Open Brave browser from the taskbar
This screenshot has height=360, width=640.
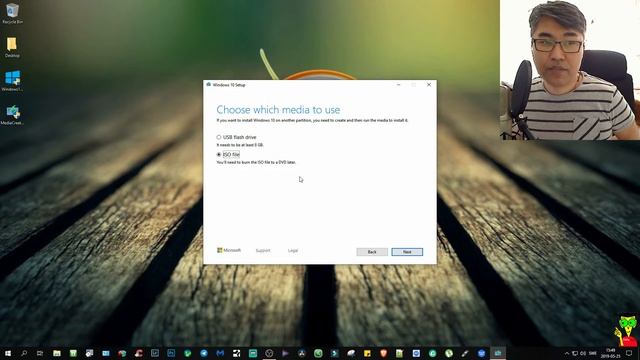383,353
